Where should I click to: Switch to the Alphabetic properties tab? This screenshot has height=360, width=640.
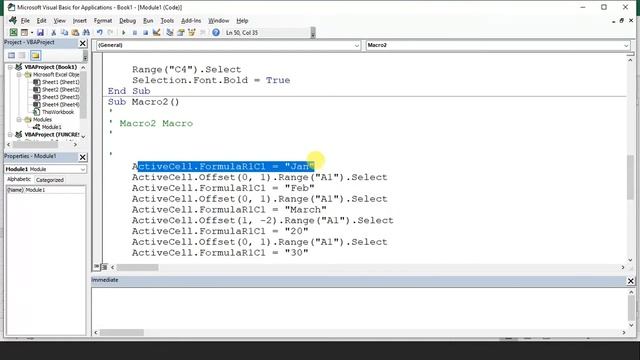[x=19, y=179]
